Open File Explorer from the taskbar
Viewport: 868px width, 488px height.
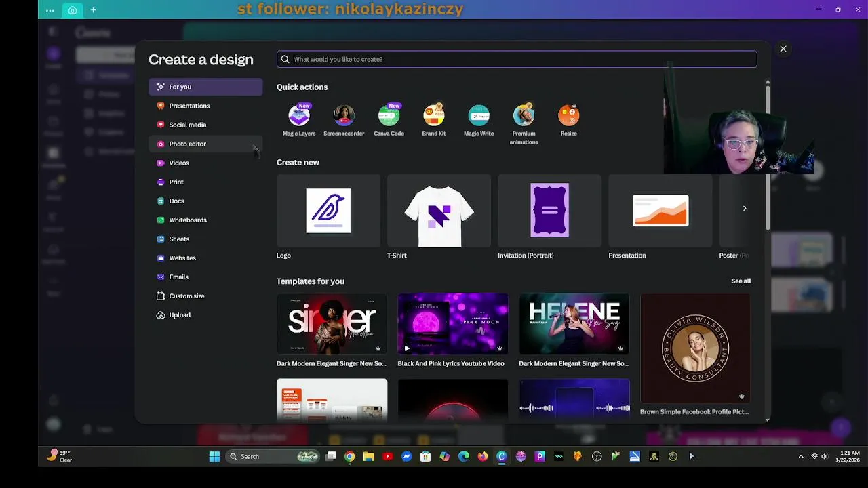coord(368,456)
